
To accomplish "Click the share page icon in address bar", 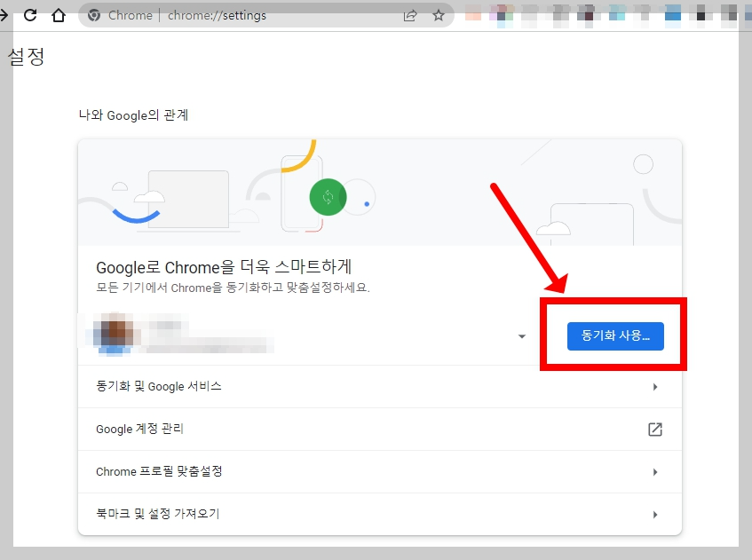I will coord(410,15).
